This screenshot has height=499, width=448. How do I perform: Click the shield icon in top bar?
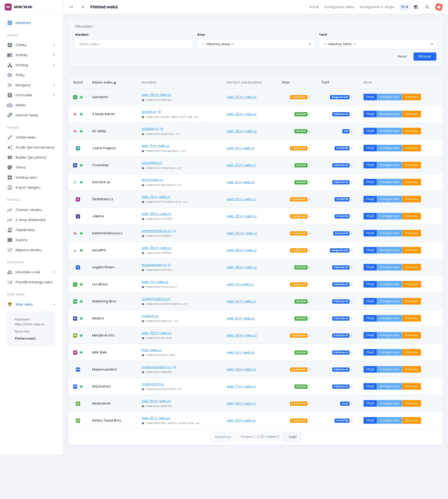pyautogui.click(x=416, y=7)
